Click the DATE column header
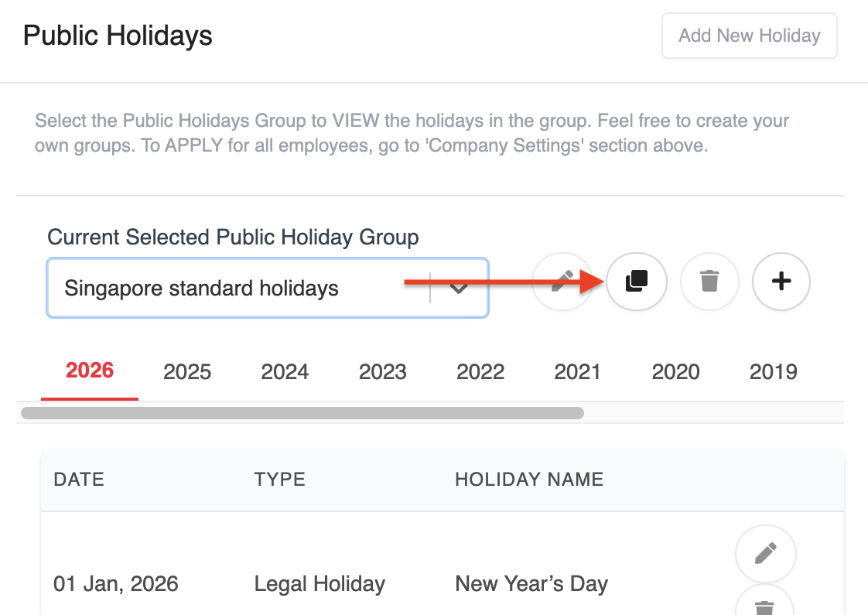This screenshot has height=615, width=868. pos(79,480)
